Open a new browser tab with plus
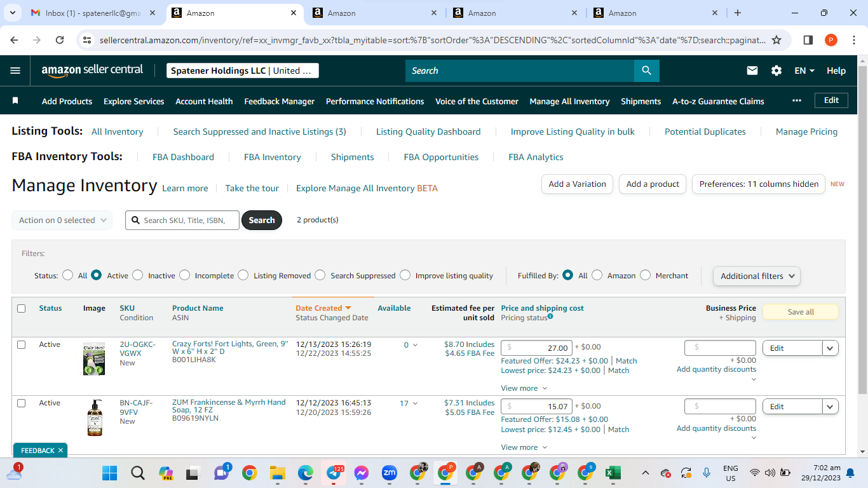 (x=737, y=13)
